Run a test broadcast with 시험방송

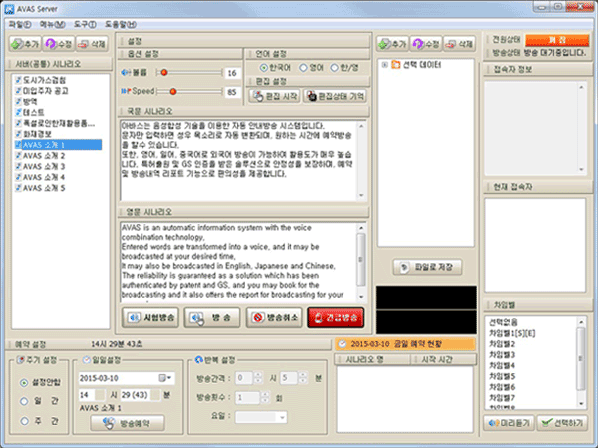point(150,317)
